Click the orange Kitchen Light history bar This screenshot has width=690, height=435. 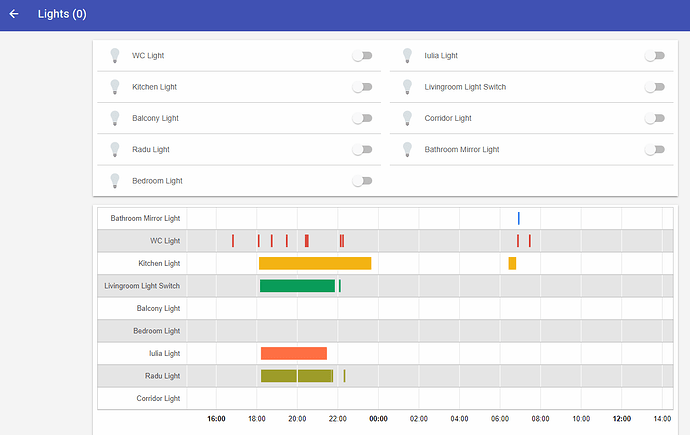314,263
